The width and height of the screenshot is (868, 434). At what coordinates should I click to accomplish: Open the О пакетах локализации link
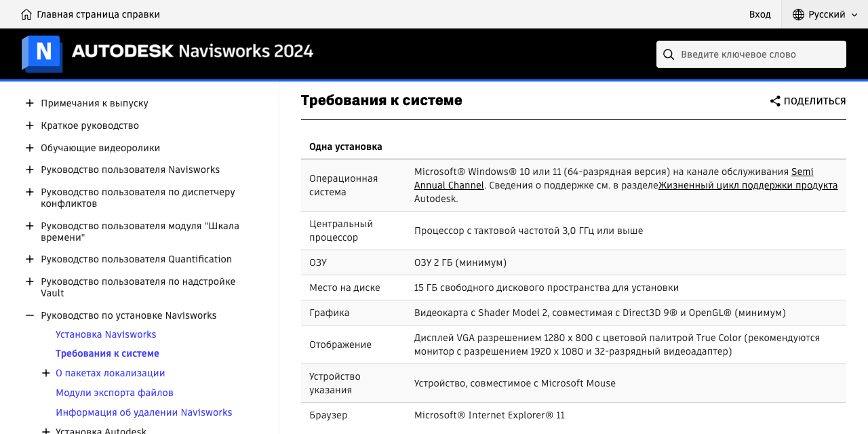click(x=111, y=373)
